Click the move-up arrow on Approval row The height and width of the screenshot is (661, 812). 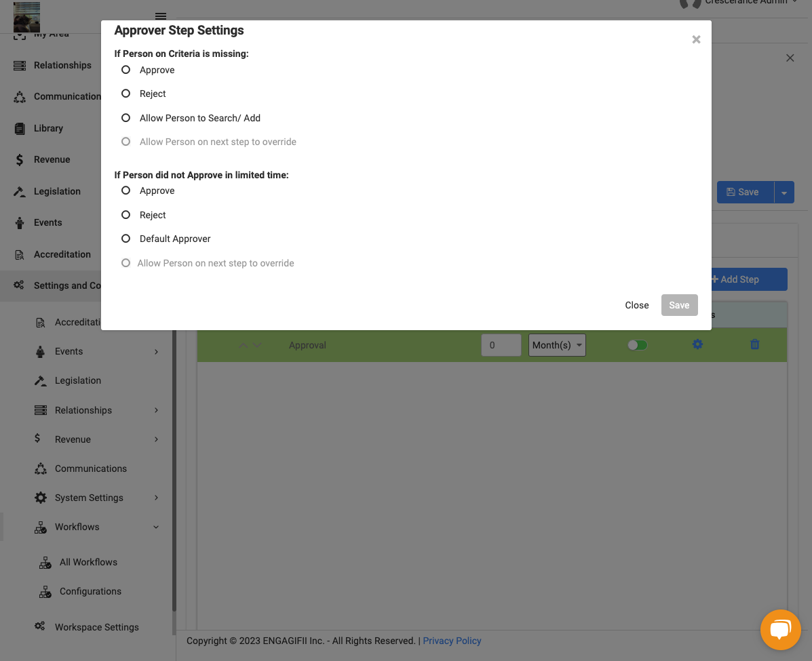click(x=243, y=345)
